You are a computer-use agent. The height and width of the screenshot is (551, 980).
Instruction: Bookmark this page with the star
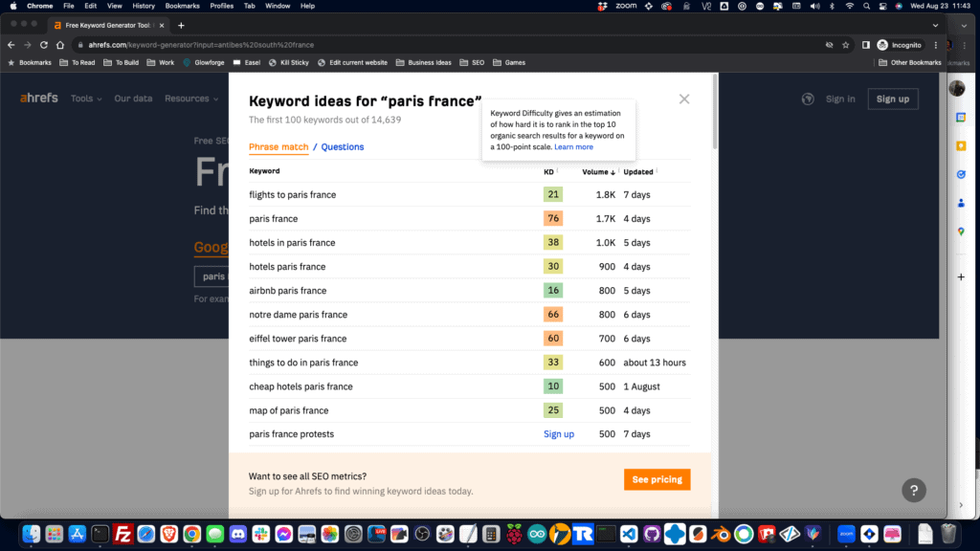coord(846,45)
